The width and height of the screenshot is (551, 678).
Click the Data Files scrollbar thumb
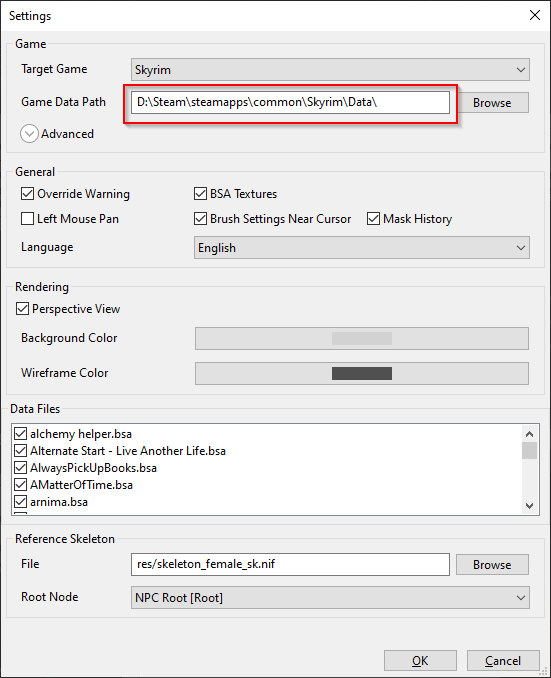click(529, 450)
